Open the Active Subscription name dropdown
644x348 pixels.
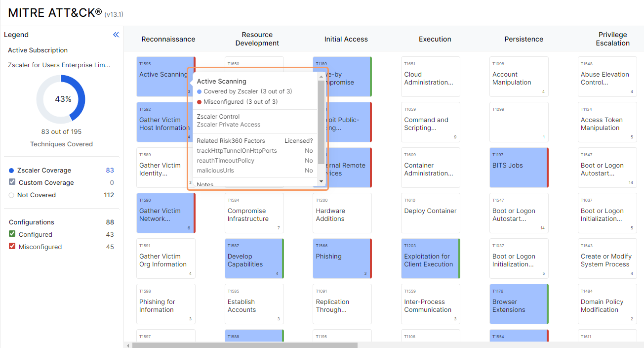point(59,65)
